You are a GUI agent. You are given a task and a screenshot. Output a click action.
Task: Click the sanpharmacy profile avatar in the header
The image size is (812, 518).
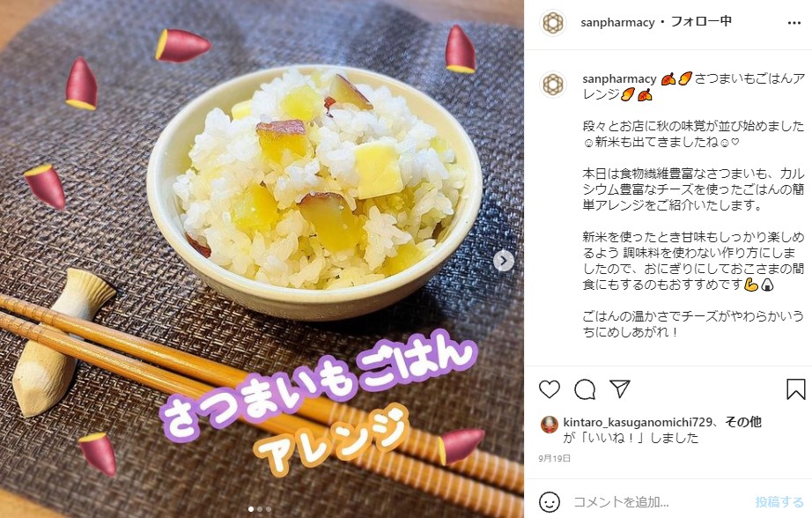[552, 23]
